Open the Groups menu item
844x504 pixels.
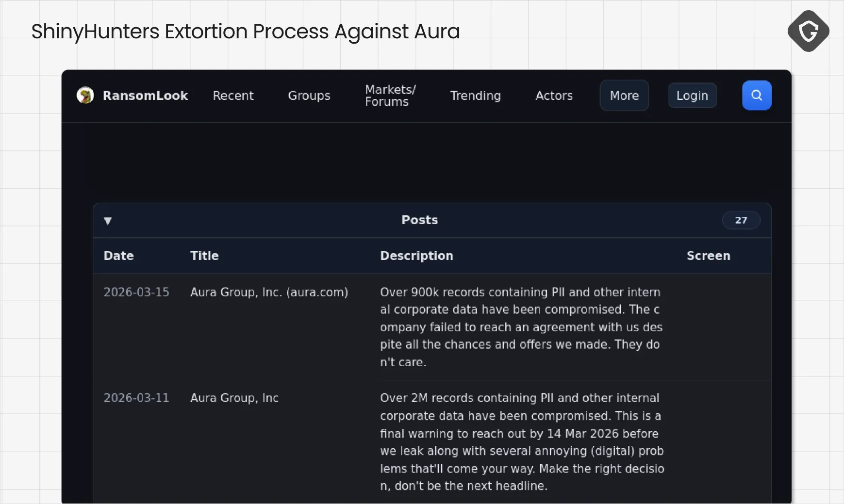(309, 96)
